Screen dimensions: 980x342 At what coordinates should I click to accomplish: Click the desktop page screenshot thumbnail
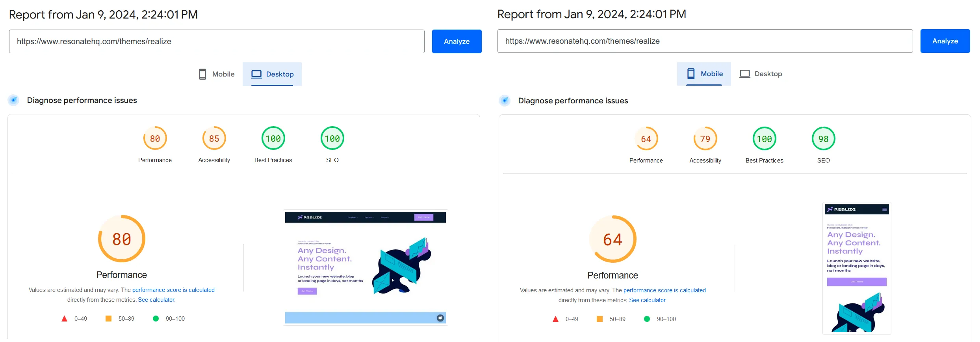coord(365,267)
